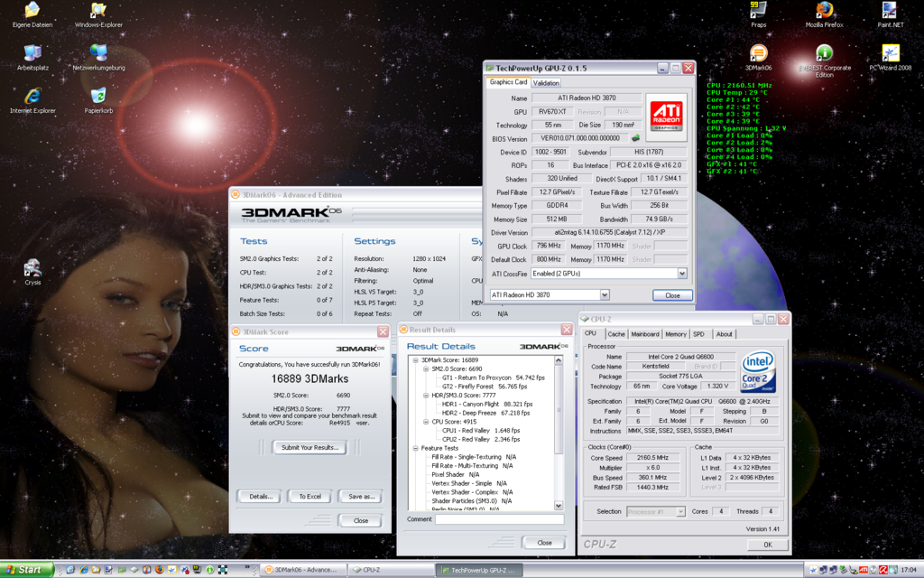Click the Comment field in Result Details
This screenshot has height=578, width=924.
500,519
